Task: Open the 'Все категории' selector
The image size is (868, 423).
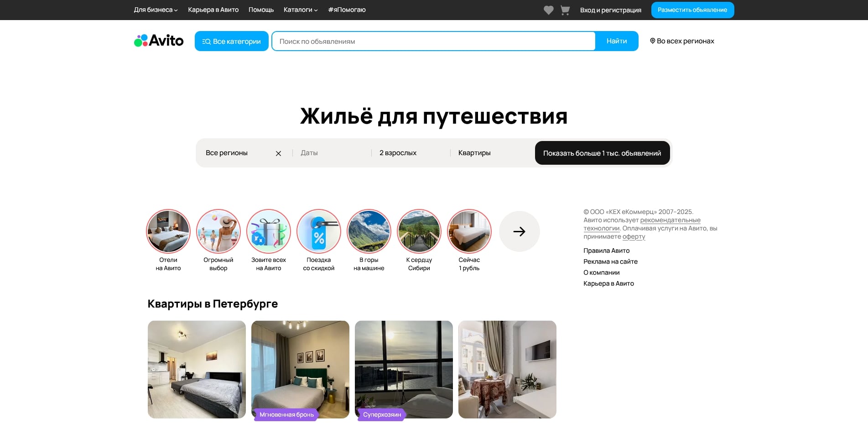Action: 231,41
